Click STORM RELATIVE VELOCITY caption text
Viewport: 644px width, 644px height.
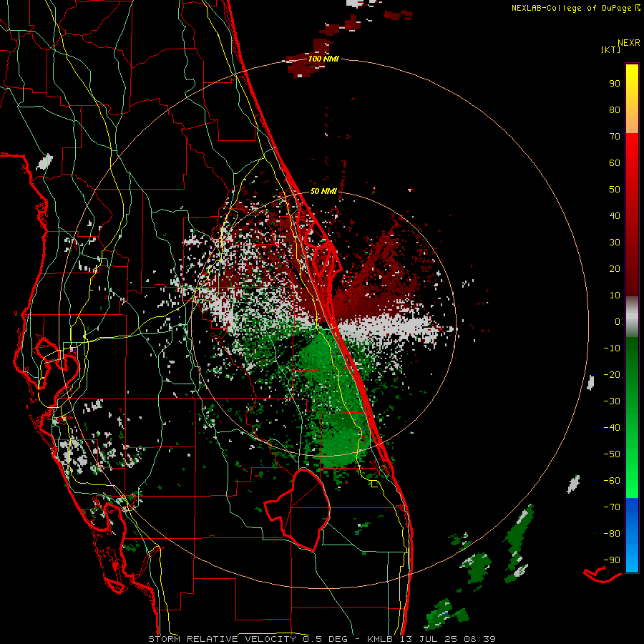[222, 639]
